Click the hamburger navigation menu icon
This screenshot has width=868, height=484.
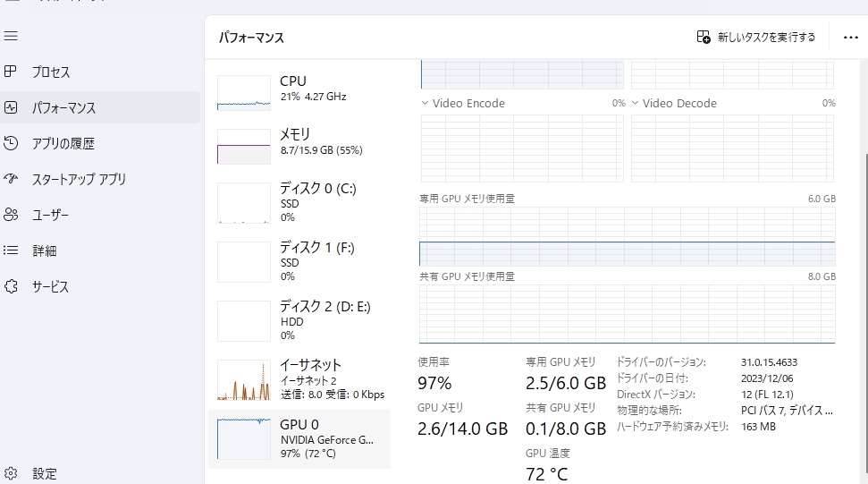tap(11, 37)
